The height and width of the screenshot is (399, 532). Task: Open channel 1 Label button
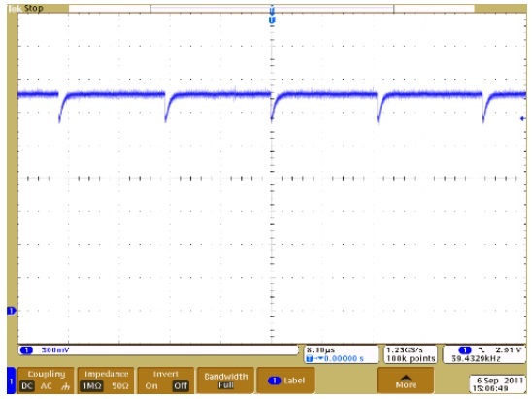[x=285, y=381]
